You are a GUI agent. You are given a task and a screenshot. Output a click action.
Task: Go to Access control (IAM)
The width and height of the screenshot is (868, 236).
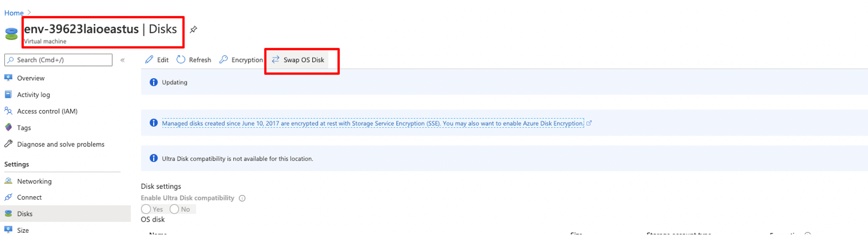[x=47, y=111]
